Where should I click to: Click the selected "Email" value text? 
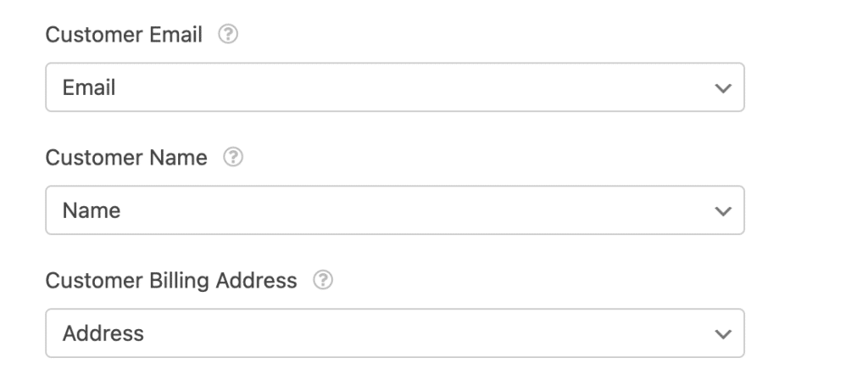(x=89, y=87)
